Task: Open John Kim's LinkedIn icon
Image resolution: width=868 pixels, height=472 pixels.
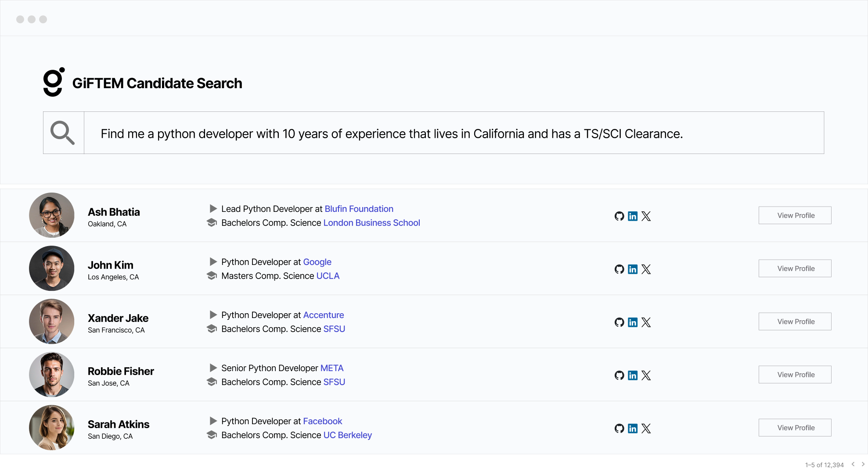Action: coord(632,269)
